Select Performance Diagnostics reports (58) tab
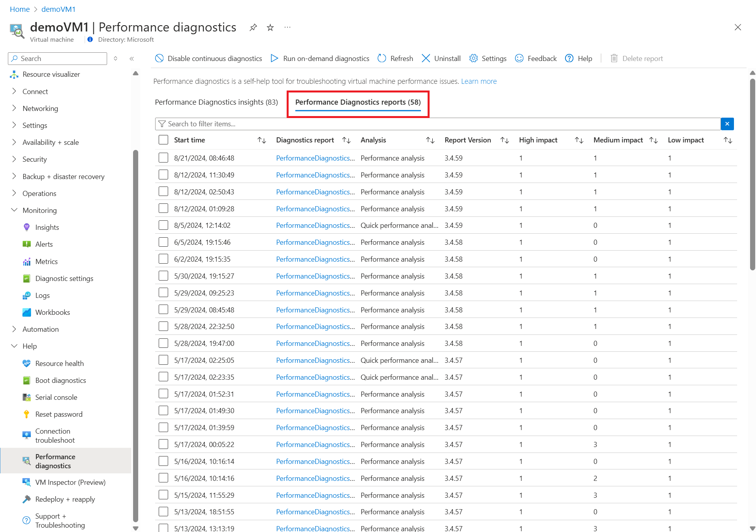 358,102
